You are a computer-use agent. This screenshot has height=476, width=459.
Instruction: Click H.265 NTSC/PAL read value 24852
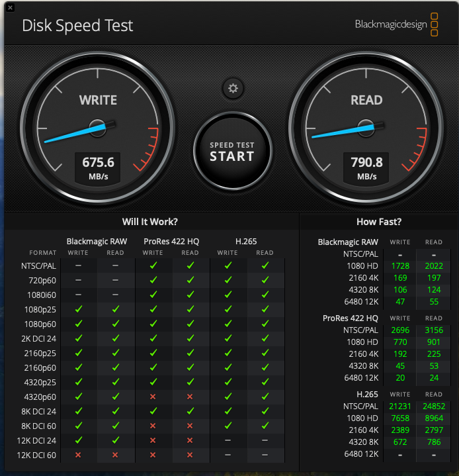[x=434, y=406]
